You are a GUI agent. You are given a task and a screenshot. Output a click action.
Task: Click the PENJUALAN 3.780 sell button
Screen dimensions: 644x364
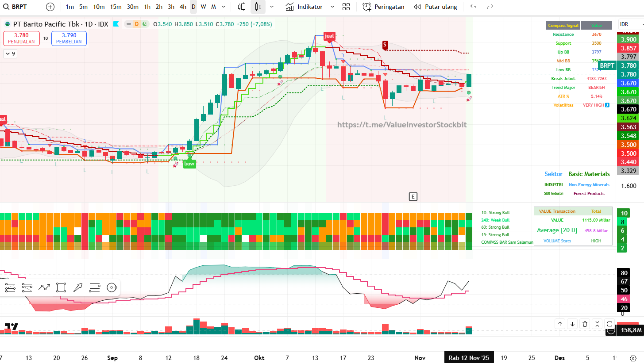pos(21,38)
